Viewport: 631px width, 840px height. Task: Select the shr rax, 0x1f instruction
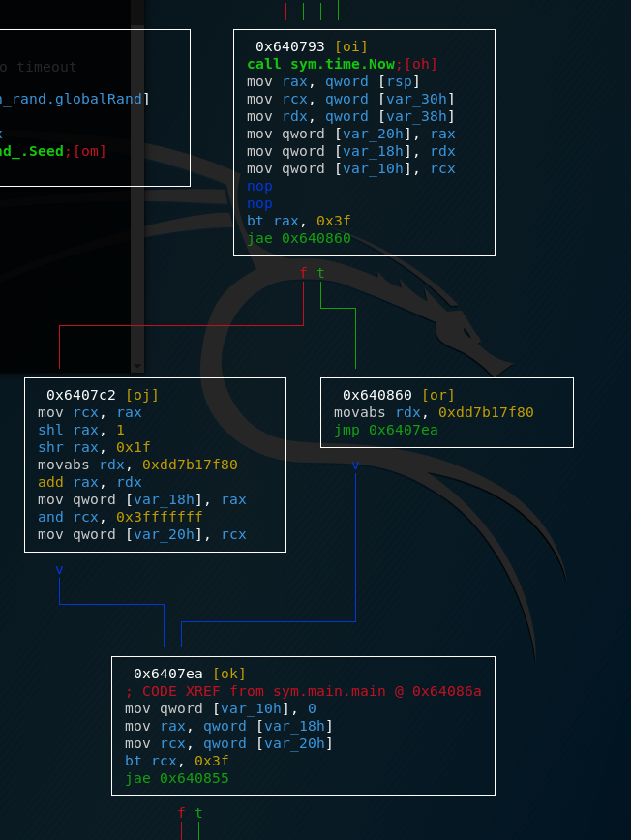pos(94,447)
